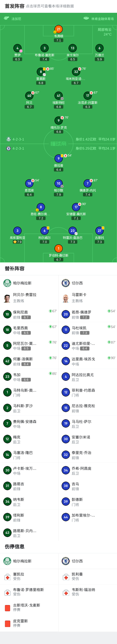The height and width of the screenshot is (644, 117).
Task: Click 维托尔-罗克 number 9 striker icon
Action: pos(58,121)
